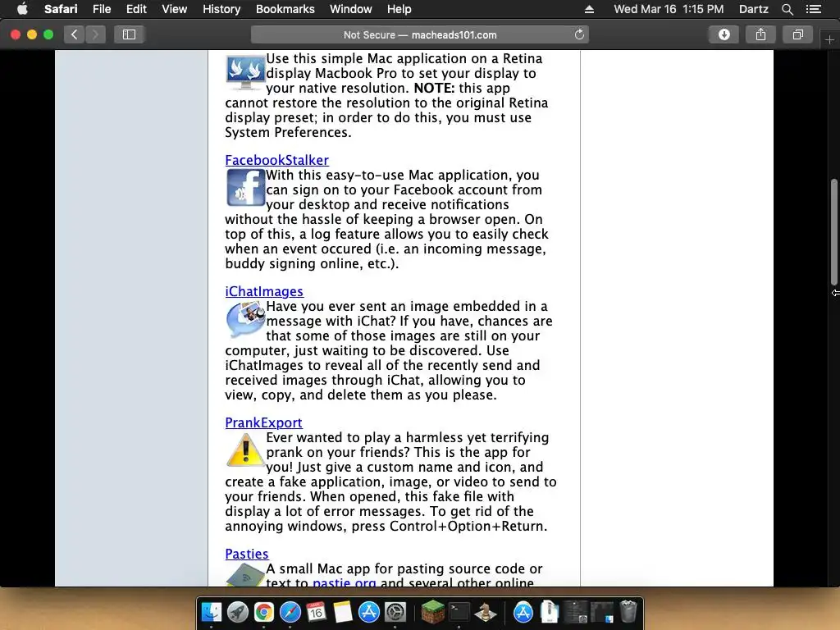Viewport: 840px width, 630px height.
Task: Open Chess from the Dock
Action: tap(486, 612)
